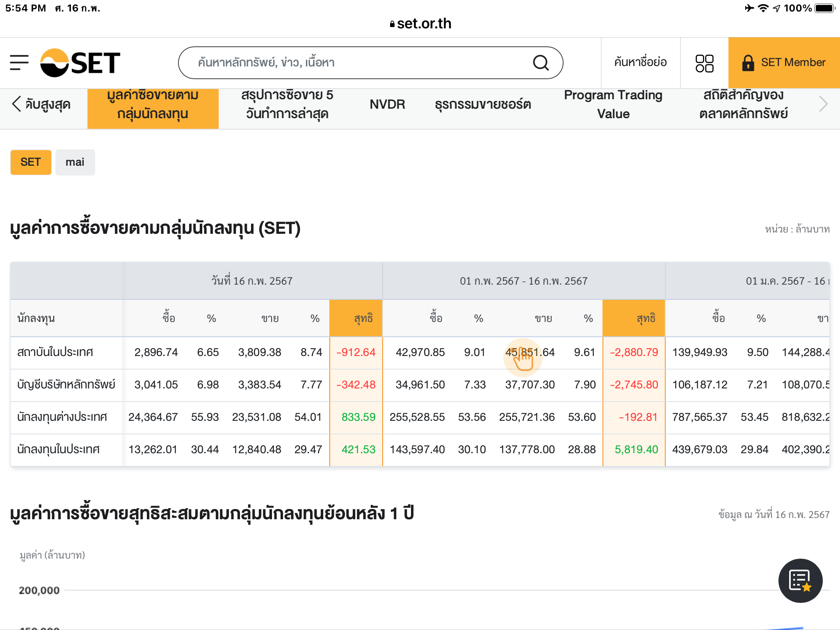The image size is (840, 630).
Task: Tap the battery status icon
Action: pos(824,8)
